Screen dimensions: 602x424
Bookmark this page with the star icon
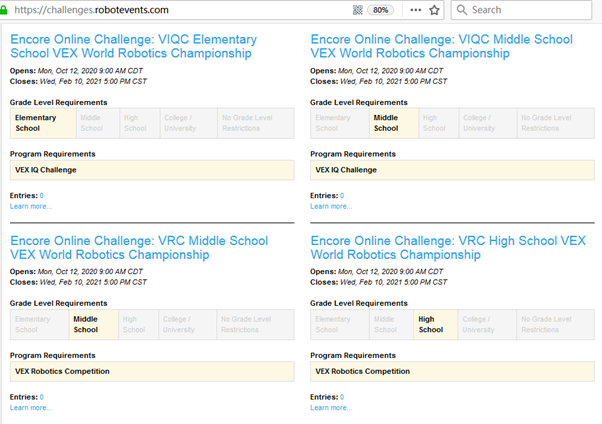click(434, 10)
